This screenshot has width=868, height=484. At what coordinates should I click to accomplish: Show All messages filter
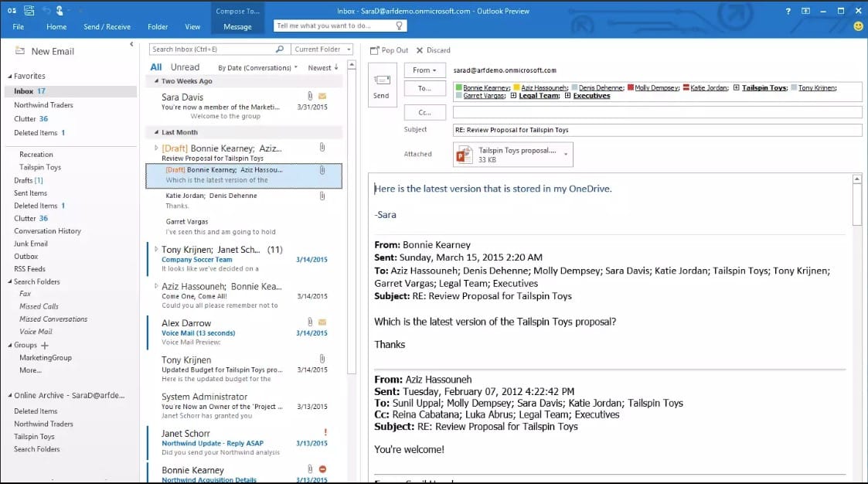[x=156, y=67]
